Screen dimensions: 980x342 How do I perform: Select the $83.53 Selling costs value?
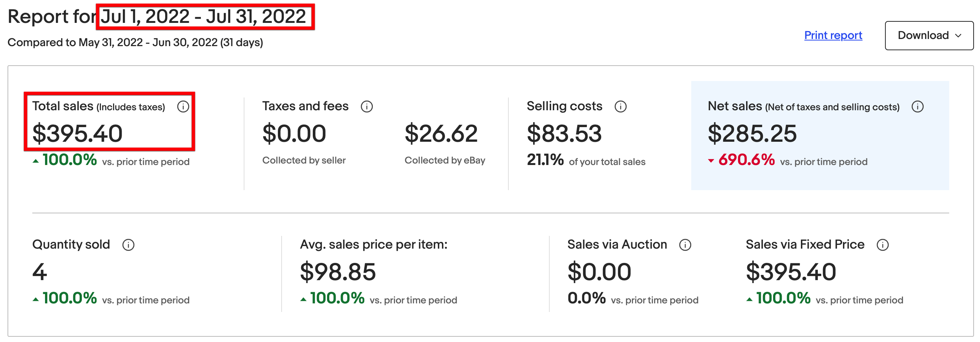tap(564, 134)
